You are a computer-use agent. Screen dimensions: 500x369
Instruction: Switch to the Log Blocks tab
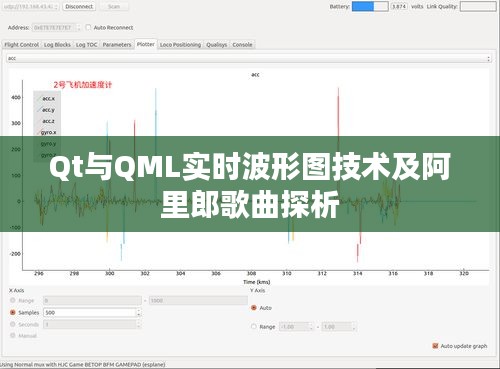point(57,45)
